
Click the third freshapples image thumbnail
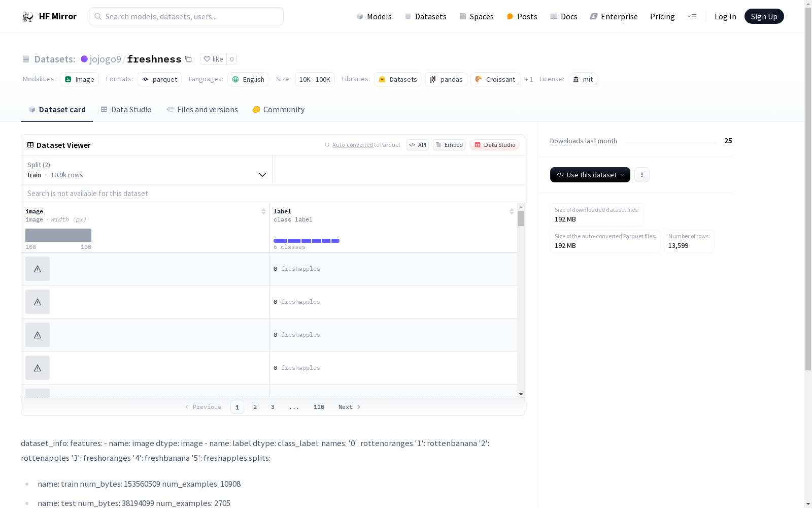click(38, 335)
